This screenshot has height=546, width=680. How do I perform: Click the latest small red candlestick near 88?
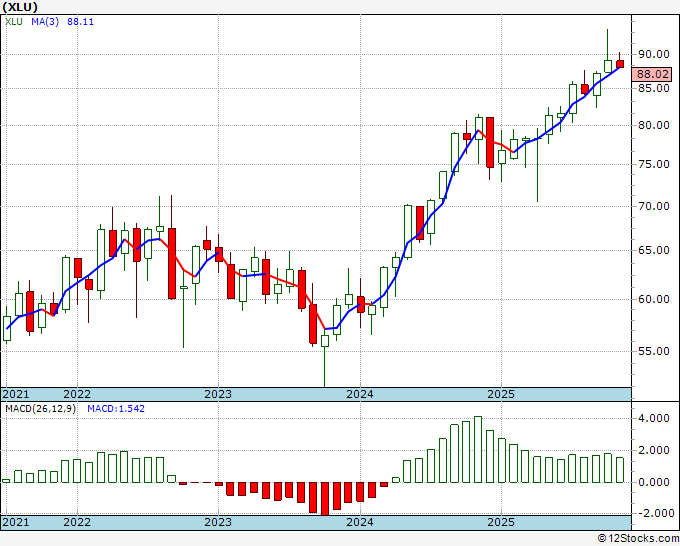tap(620, 64)
